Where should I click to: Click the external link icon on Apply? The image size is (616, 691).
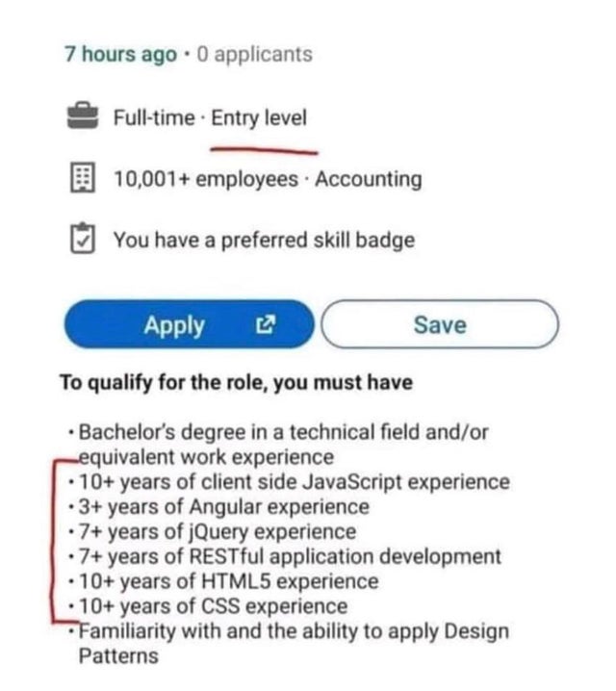tap(266, 324)
